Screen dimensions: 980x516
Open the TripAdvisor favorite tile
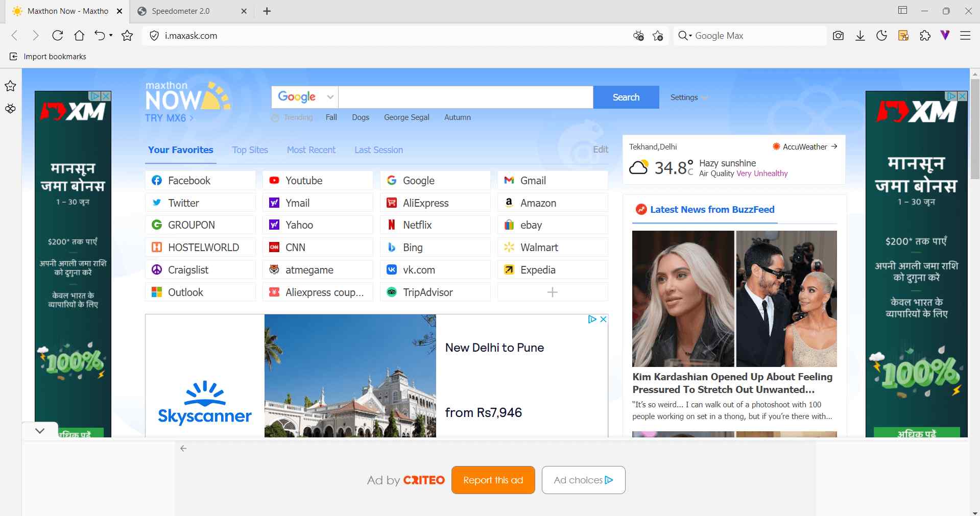click(x=435, y=292)
